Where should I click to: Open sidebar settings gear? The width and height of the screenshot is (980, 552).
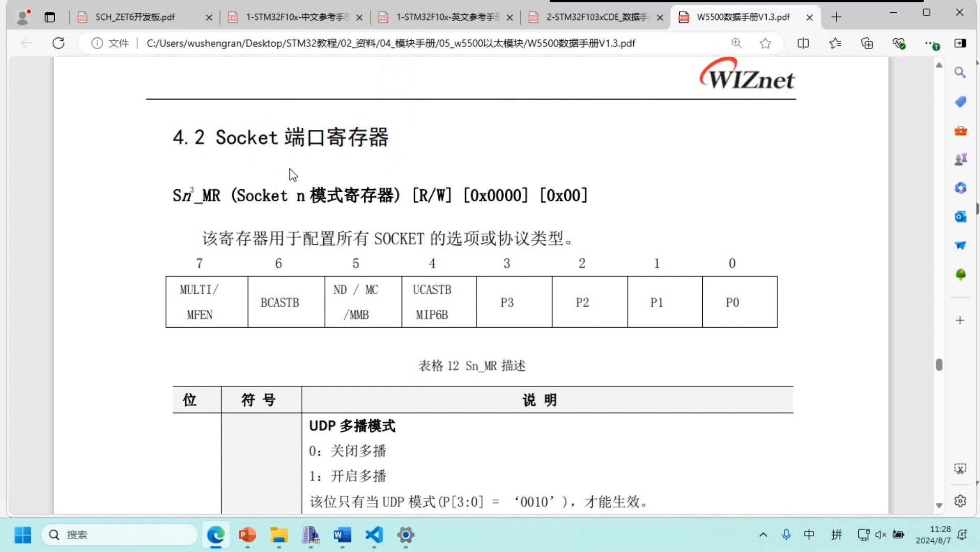tap(960, 501)
